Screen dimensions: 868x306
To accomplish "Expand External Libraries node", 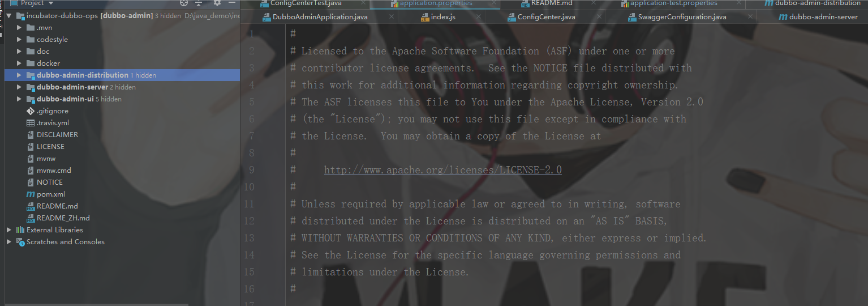I will coord(9,229).
